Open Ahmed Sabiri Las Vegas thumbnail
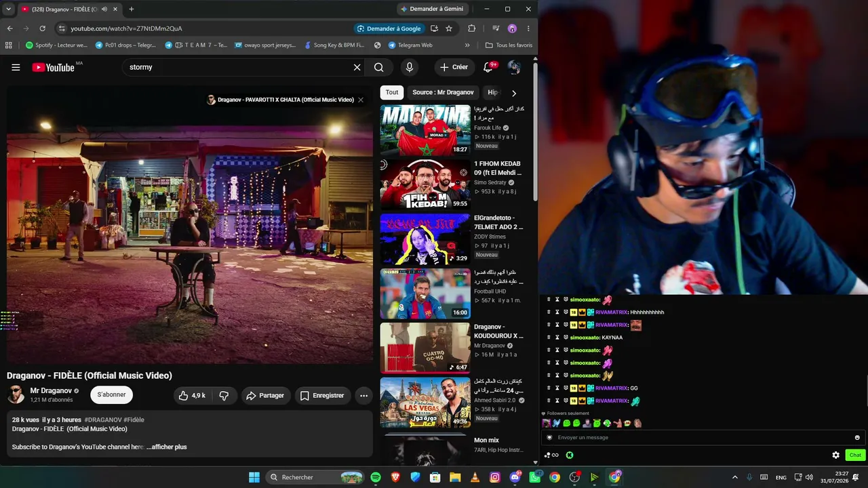 (x=425, y=402)
